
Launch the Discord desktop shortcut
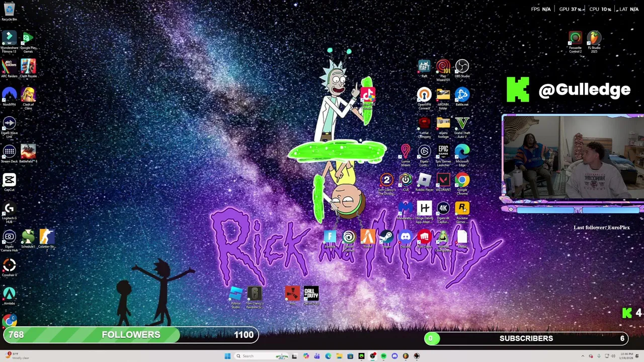406,239
